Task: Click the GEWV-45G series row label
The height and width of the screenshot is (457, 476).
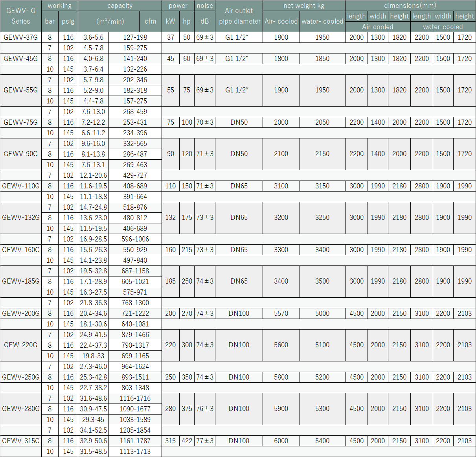Action: [x=21, y=59]
